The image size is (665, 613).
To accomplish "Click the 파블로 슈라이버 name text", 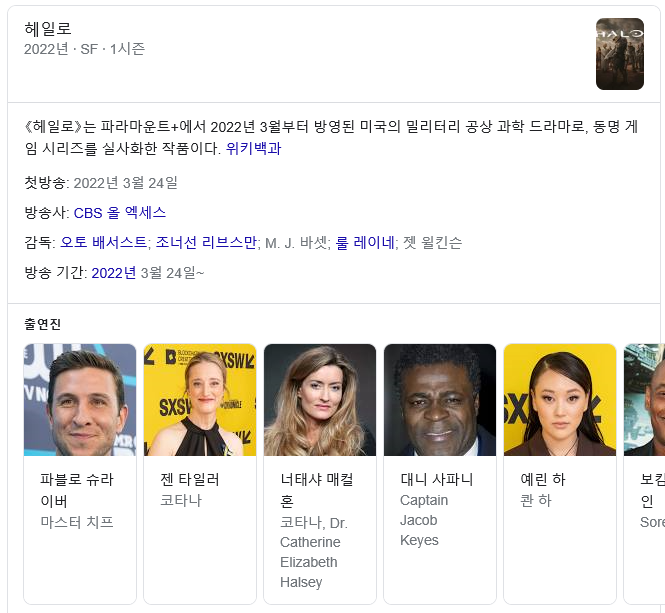I will tap(77, 490).
